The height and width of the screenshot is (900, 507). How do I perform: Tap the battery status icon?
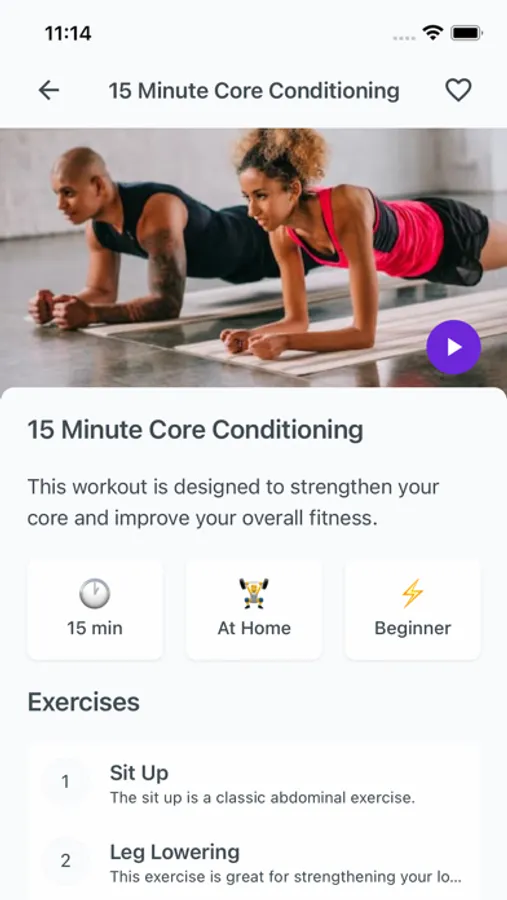[467, 33]
